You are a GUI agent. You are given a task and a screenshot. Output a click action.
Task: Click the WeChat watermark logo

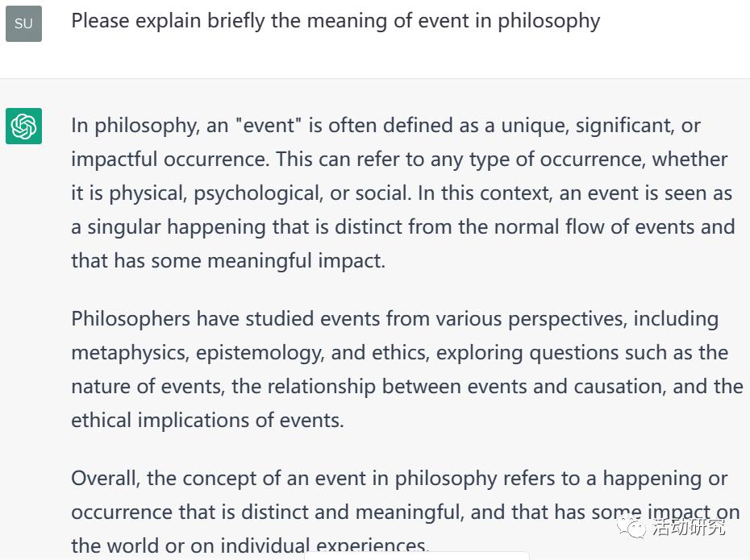[631, 526]
